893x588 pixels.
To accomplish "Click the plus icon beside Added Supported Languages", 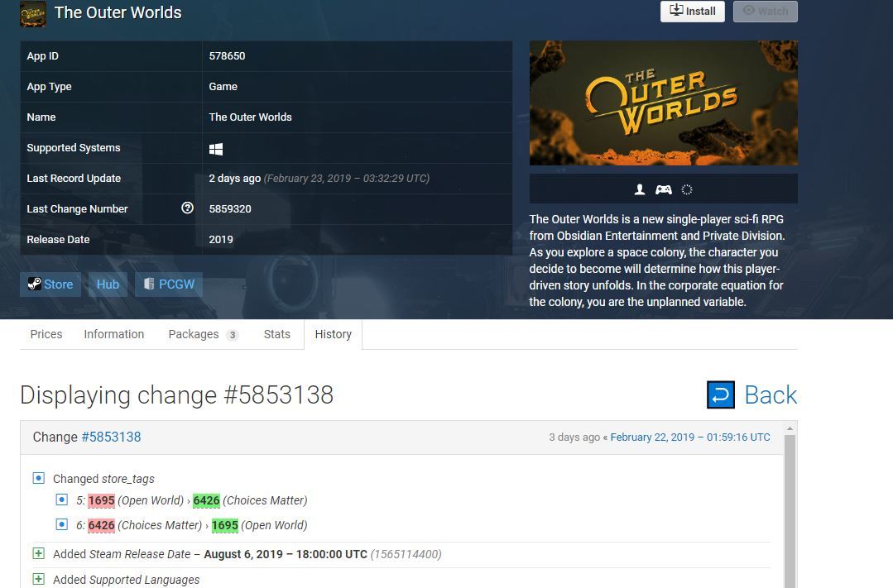I will (38, 579).
